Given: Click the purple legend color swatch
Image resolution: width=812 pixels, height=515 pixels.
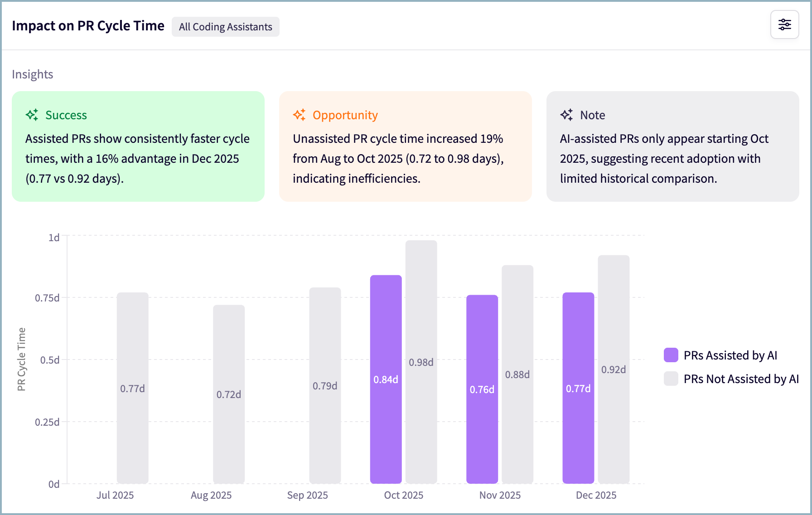Looking at the screenshot, I should click(x=671, y=355).
